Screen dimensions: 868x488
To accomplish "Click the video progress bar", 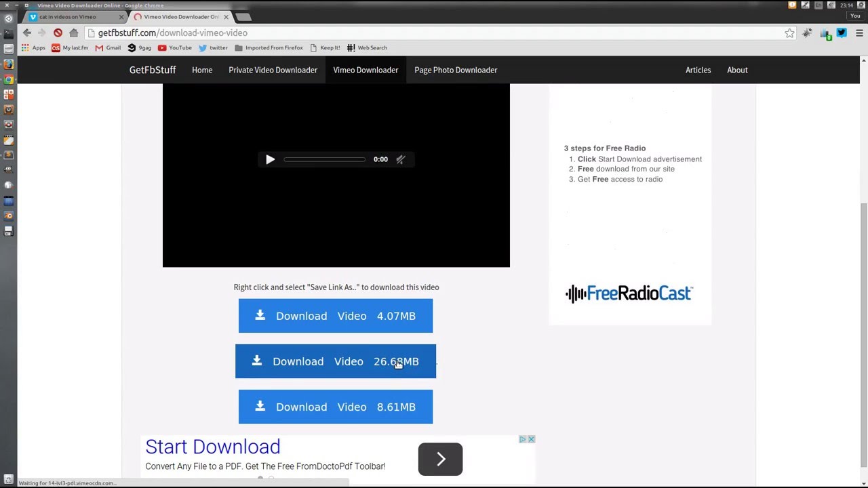I will click(325, 159).
